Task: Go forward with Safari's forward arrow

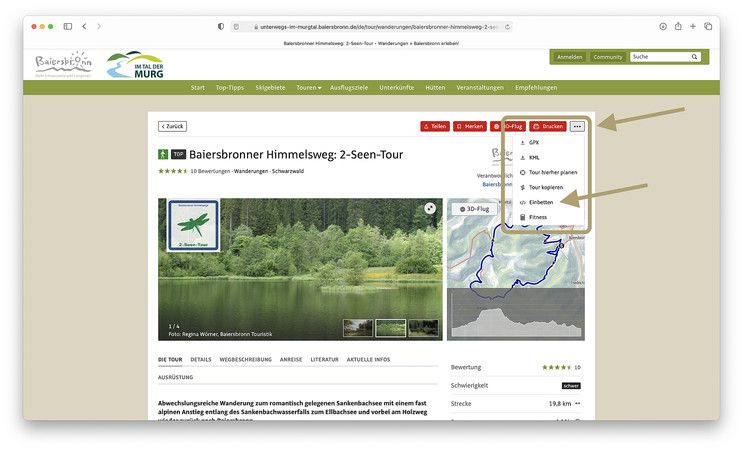Action: [99, 27]
